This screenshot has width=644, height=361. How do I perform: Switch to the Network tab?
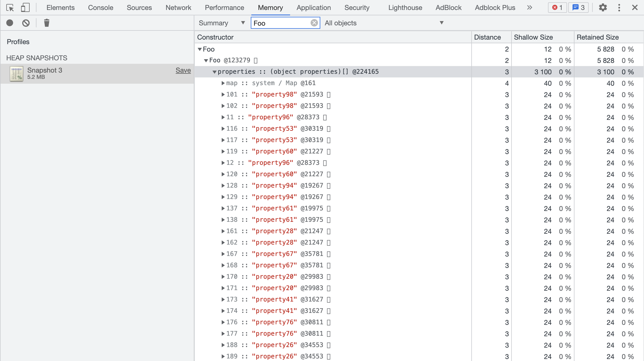pos(178,8)
